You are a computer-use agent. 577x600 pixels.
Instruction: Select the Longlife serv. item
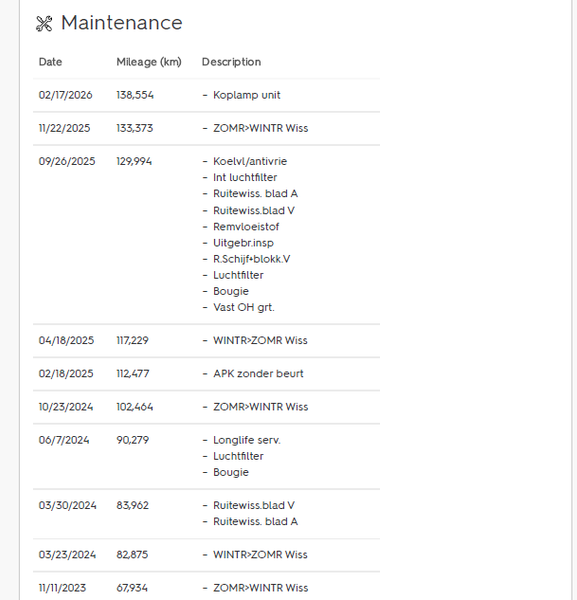pyautogui.click(x=247, y=440)
